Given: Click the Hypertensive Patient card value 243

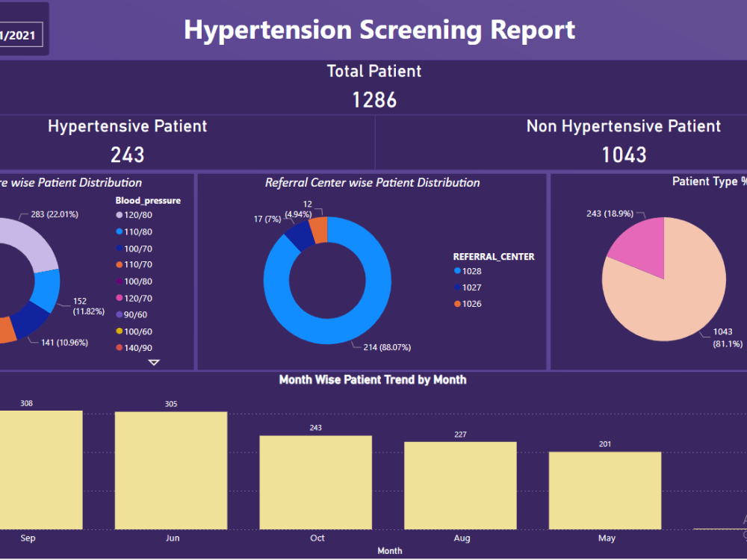Looking at the screenshot, I should (127, 155).
